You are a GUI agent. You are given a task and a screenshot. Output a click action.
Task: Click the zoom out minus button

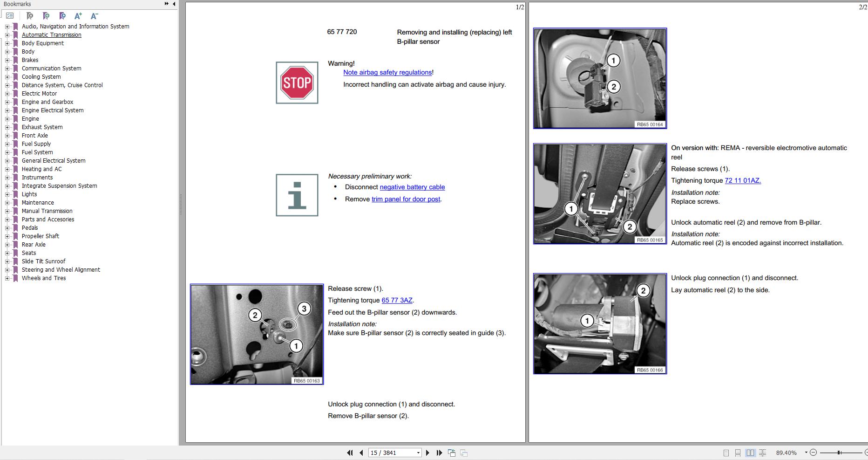click(813, 453)
